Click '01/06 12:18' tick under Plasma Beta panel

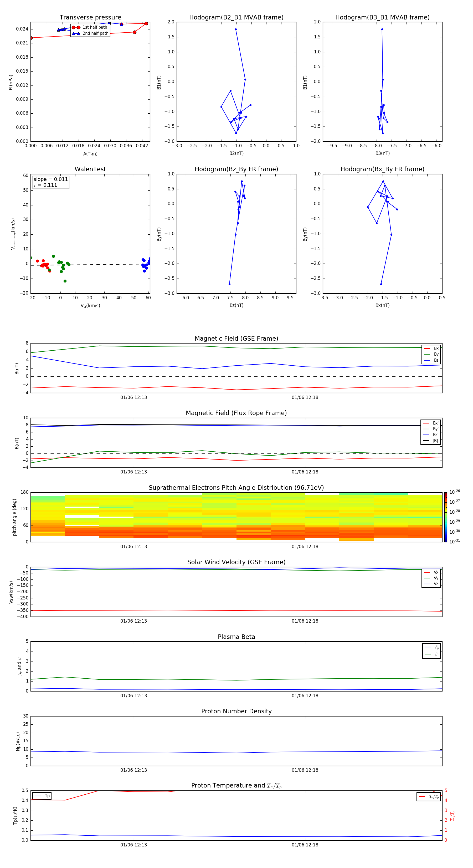[x=305, y=696]
